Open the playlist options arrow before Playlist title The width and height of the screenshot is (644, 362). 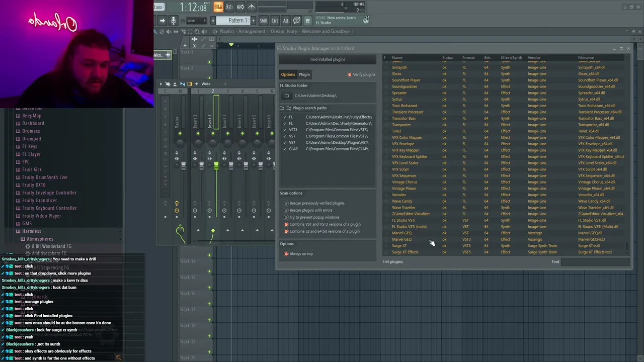[x=215, y=31]
